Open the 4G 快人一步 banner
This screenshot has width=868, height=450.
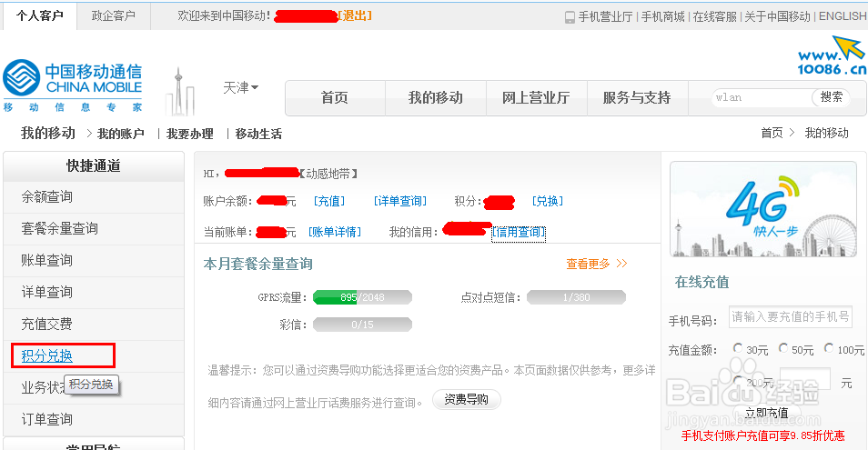pos(762,209)
